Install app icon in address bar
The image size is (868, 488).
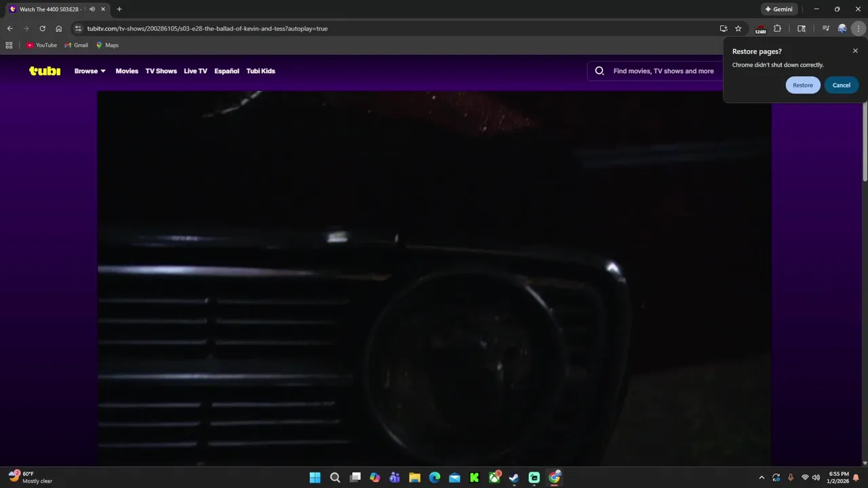[724, 28]
